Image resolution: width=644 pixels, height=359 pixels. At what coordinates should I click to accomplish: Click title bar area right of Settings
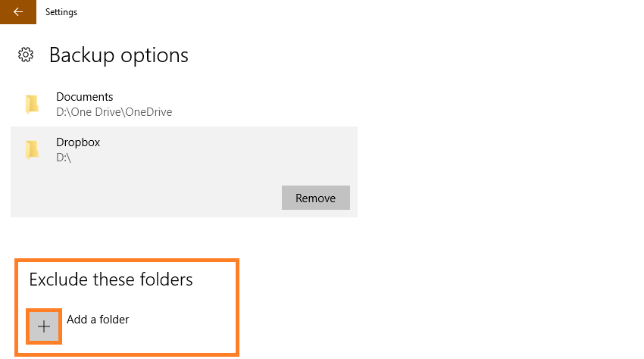(349, 12)
